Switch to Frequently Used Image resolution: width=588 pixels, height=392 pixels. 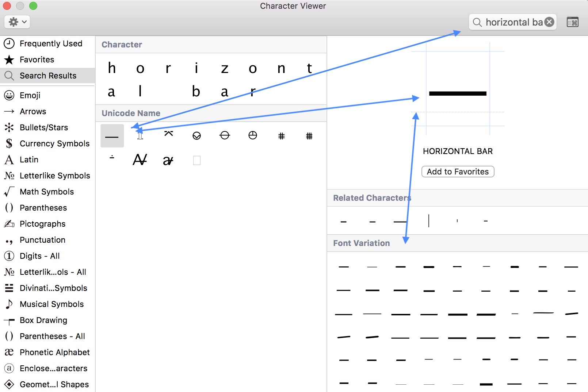tap(51, 43)
